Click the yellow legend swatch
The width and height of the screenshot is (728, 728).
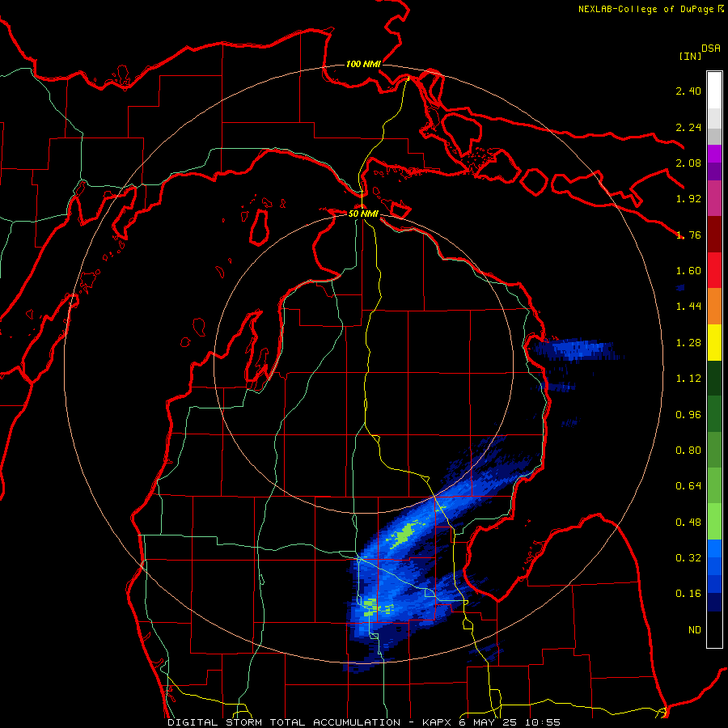point(714,342)
